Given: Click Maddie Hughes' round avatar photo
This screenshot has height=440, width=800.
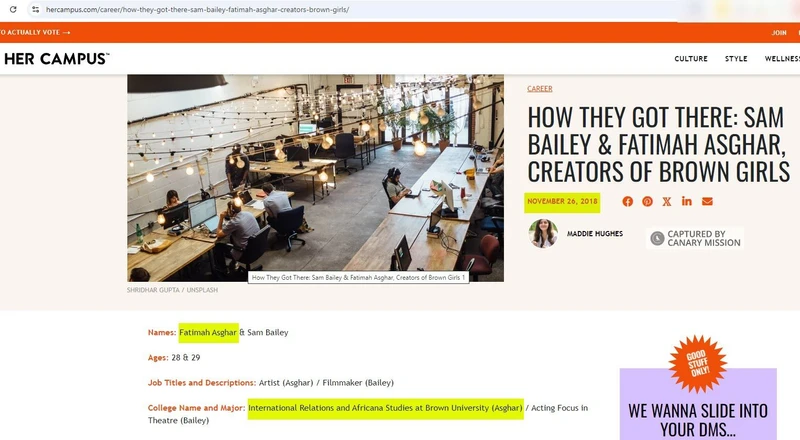Looking at the screenshot, I should click(543, 234).
